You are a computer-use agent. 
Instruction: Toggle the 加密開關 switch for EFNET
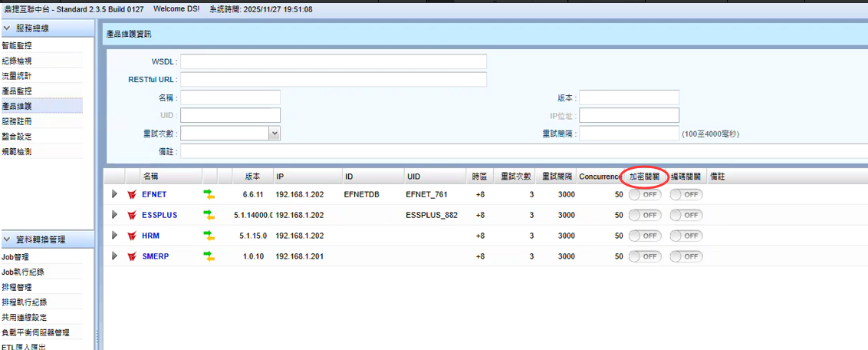tap(644, 195)
